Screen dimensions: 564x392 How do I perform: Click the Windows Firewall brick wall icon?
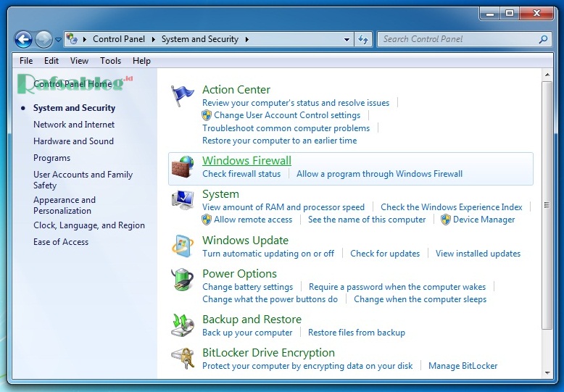click(x=183, y=167)
